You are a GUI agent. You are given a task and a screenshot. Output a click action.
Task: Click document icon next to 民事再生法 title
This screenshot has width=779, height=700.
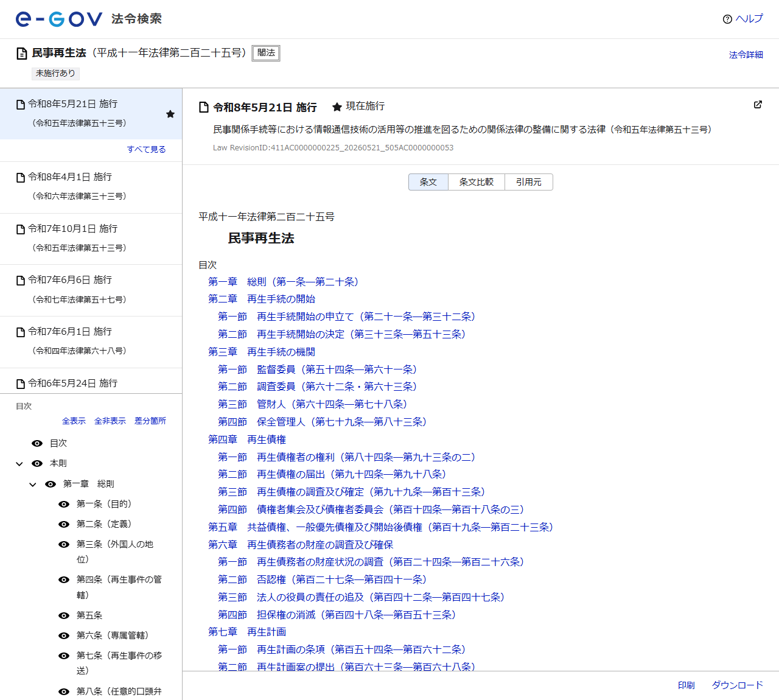pos(21,54)
